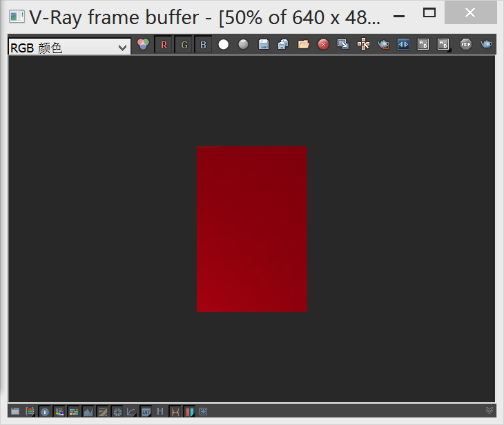Image resolution: width=504 pixels, height=425 pixels.
Task: Click the red rendered rectangle in frame buffer
Action: 252,229
